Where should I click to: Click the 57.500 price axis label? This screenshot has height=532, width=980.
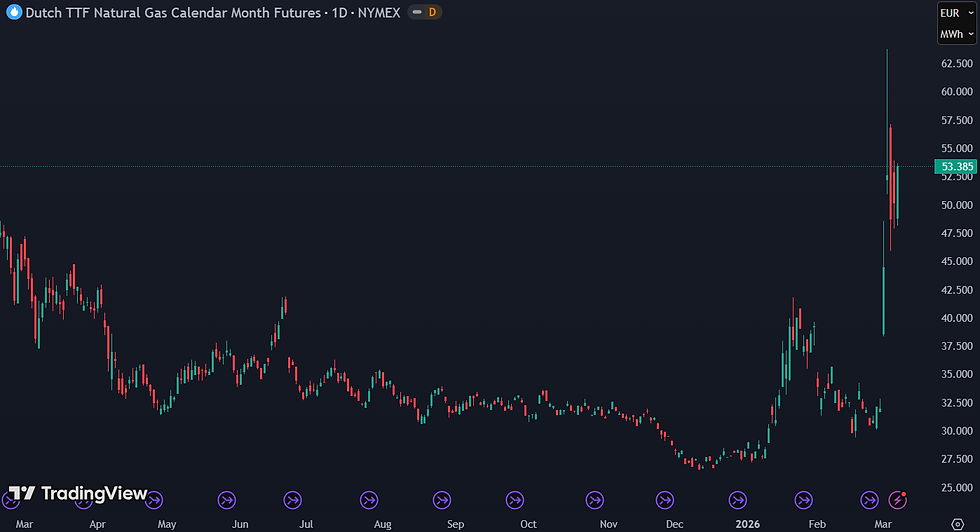957,120
